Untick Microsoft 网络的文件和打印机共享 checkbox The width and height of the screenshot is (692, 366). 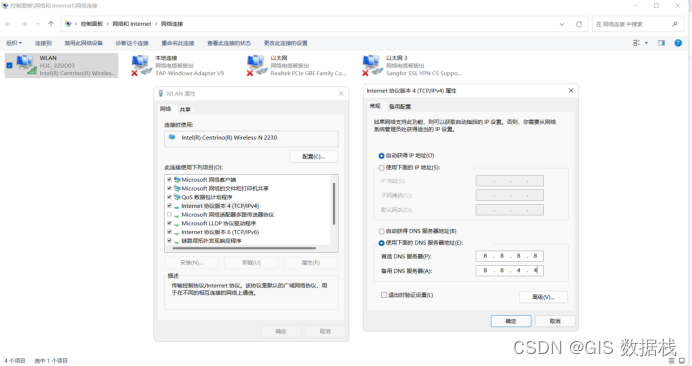pos(169,189)
